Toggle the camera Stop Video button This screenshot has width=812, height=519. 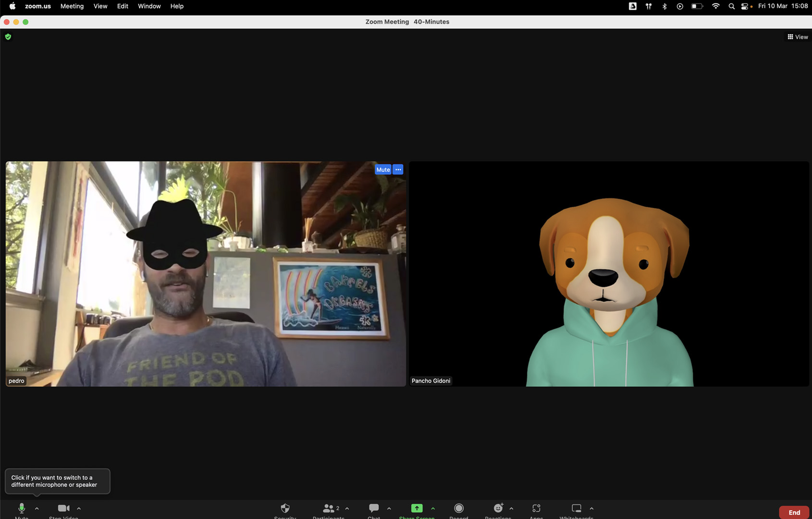point(63,508)
